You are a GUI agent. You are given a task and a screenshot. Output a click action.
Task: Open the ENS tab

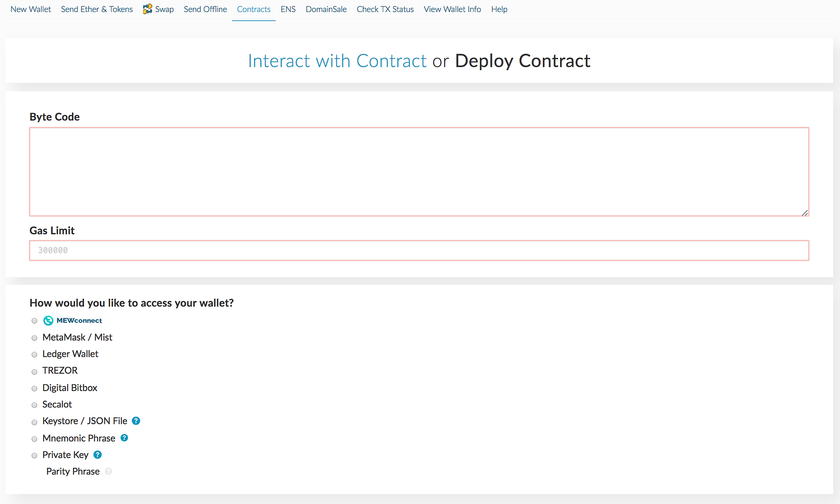click(288, 9)
